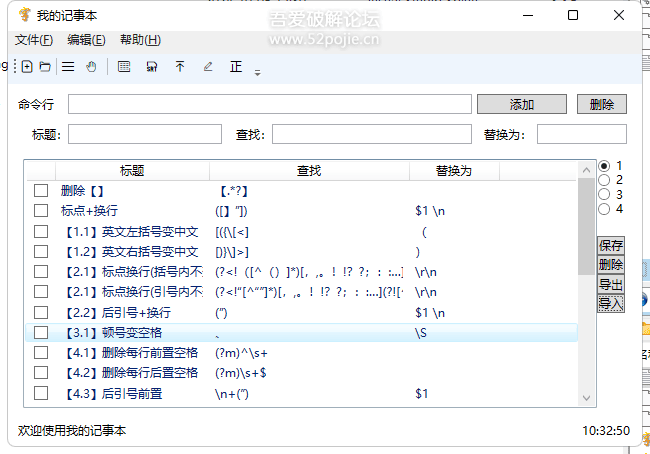Click the 查找 column header
This screenshot has width=650, height=454.
(309, 171)
